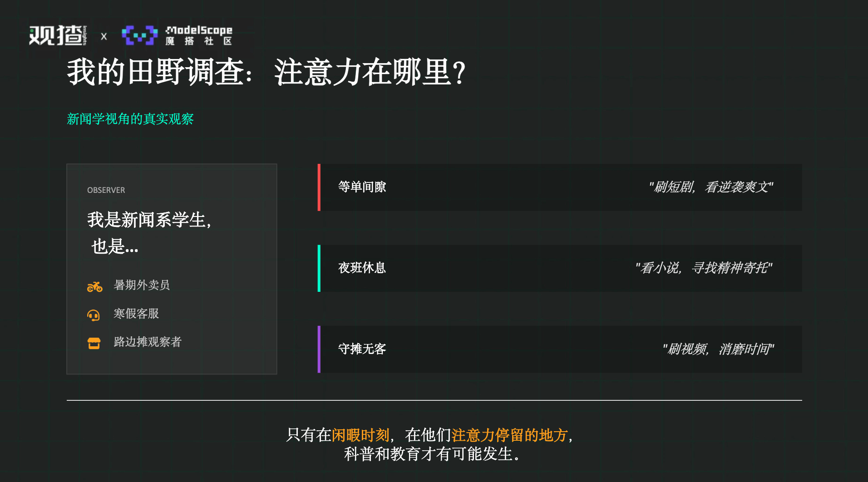Click the ModelScope pixel bracket logo
The image size is (868, 482).
139,35
